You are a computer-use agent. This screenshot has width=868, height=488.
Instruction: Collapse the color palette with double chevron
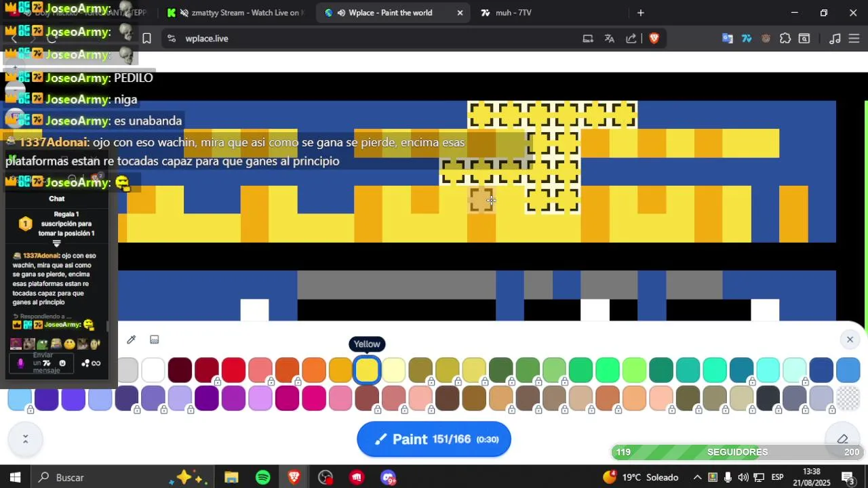(25, 439)
